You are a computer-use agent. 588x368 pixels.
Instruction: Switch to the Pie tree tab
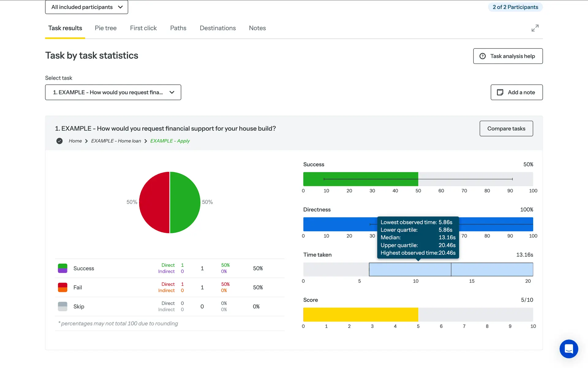pos(106,28)
